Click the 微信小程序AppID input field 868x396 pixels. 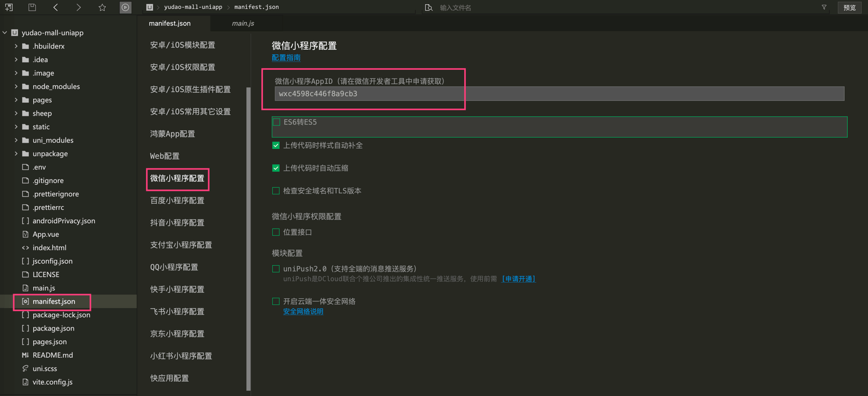[559, 94]
